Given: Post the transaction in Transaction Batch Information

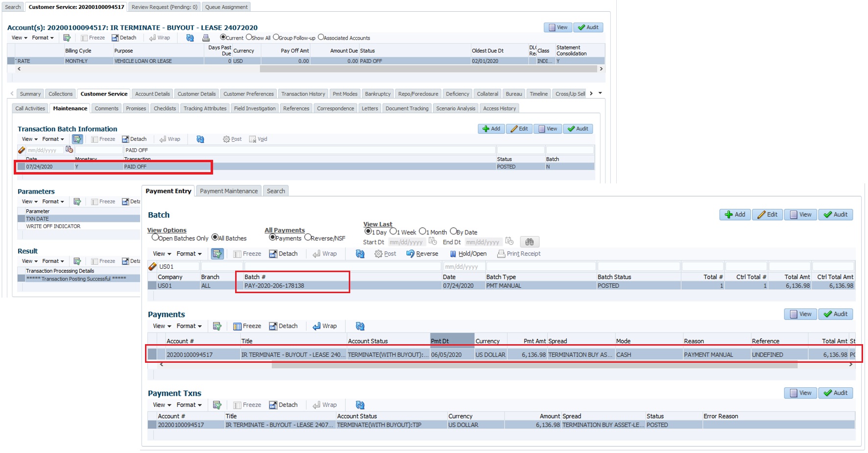Looking at the screenshot, I should 232,139.
